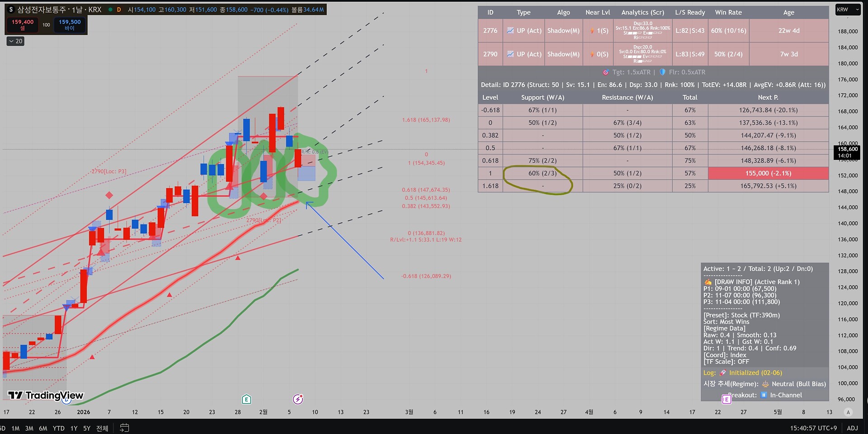Click the Support 75% (2/2) cell
The image size is (868, 434).
(542, 161)
